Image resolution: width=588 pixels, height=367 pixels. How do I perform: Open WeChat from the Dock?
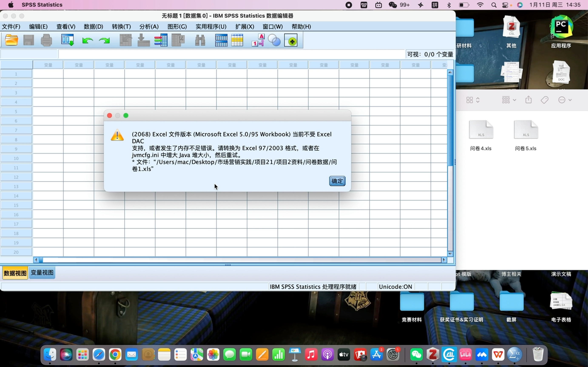coord(416,355)
